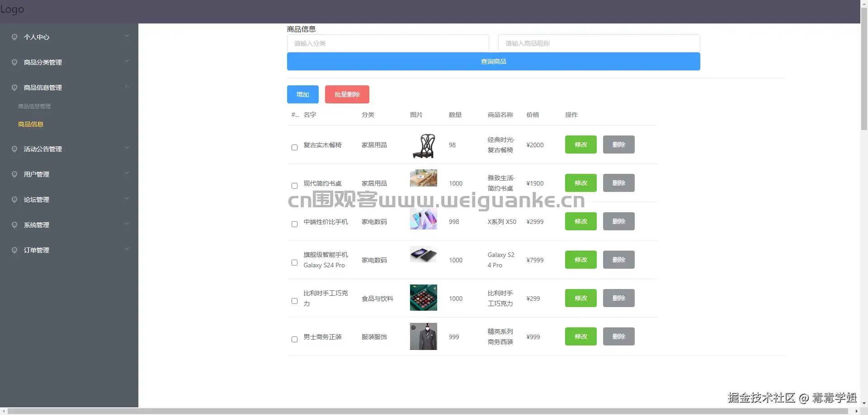The height and width of the screenshot is (415, 868).
Task: Click the pin icon beside 论坛管理
Action: click(x=14, y=200)
